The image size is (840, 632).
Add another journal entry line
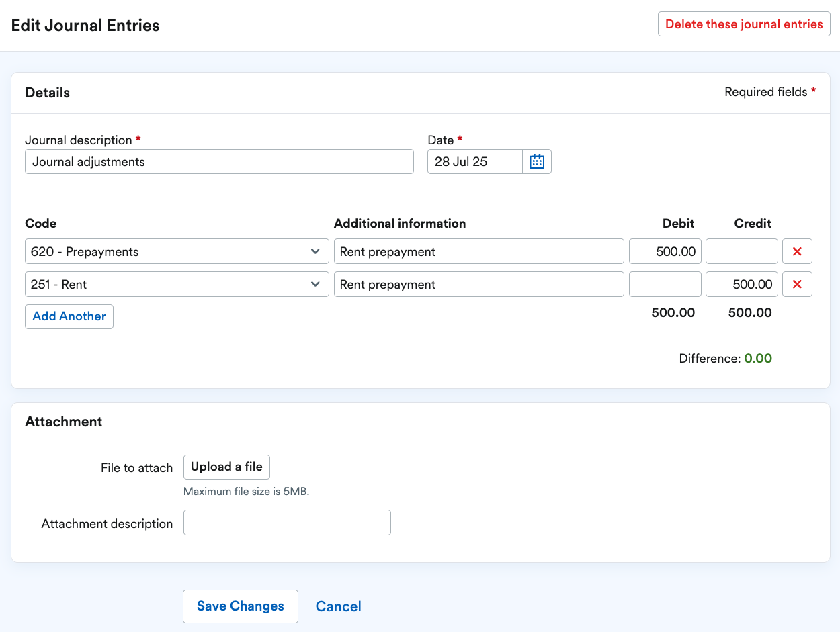69,316
